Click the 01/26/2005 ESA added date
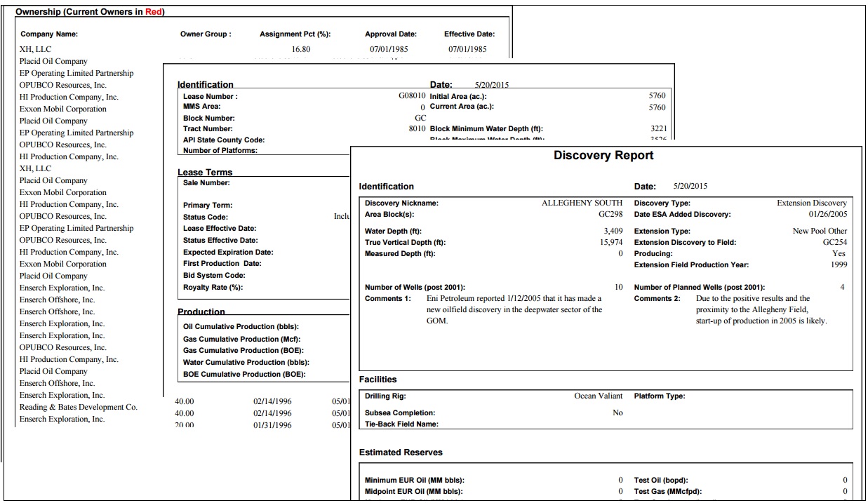Image resolution: width=868 pixels, height=503 pixels. pos(828,215)
